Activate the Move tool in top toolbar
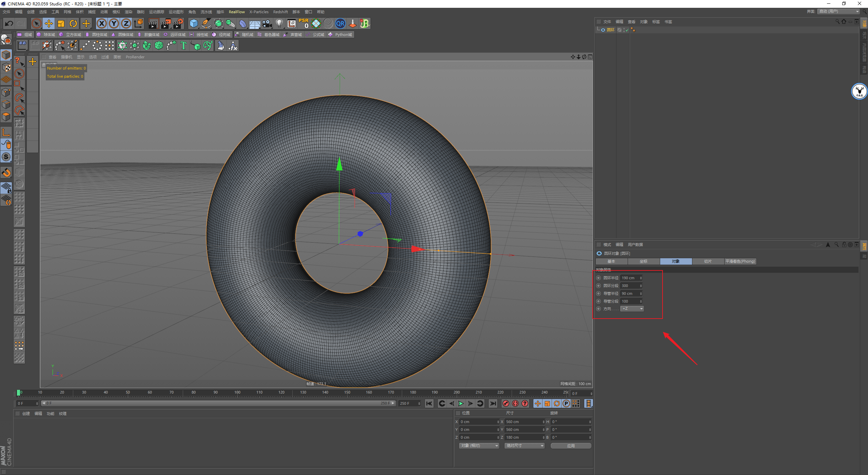868x475 pixels. tap(49, 23)
